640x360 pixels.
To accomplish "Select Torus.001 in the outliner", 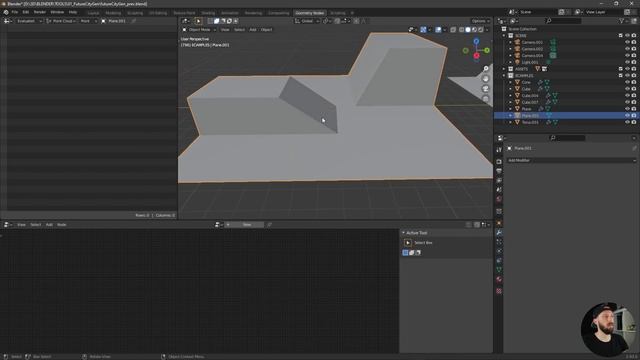I will click(530, 122).
